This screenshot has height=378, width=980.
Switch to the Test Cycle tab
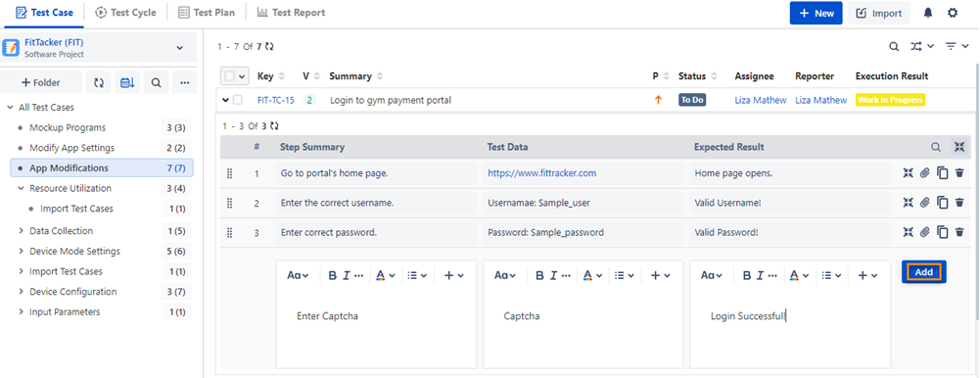pos(125,13)
